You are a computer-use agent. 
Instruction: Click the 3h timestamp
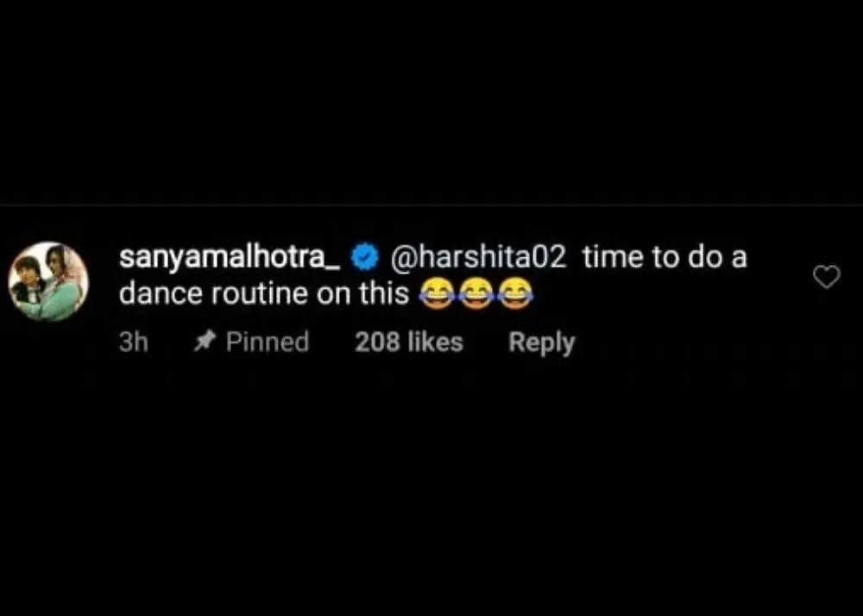click(134, 343)
